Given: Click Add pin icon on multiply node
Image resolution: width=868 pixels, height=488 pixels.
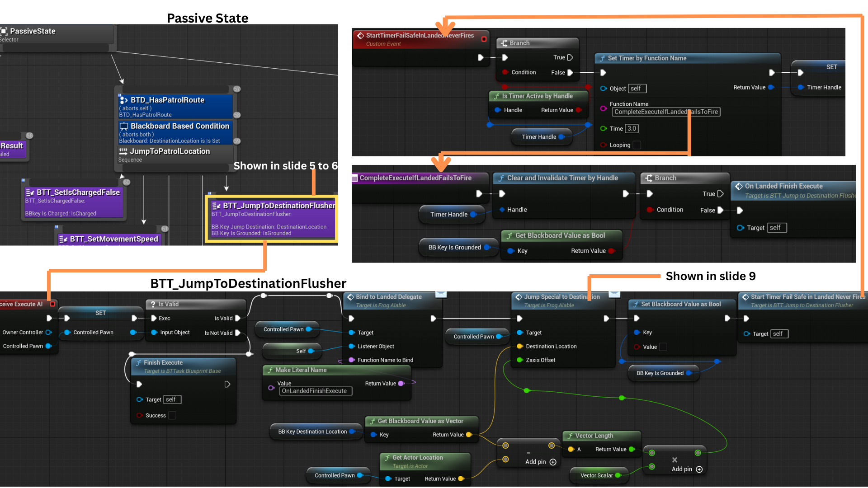Looking at the screenshot, I should (x=699, y=469).
